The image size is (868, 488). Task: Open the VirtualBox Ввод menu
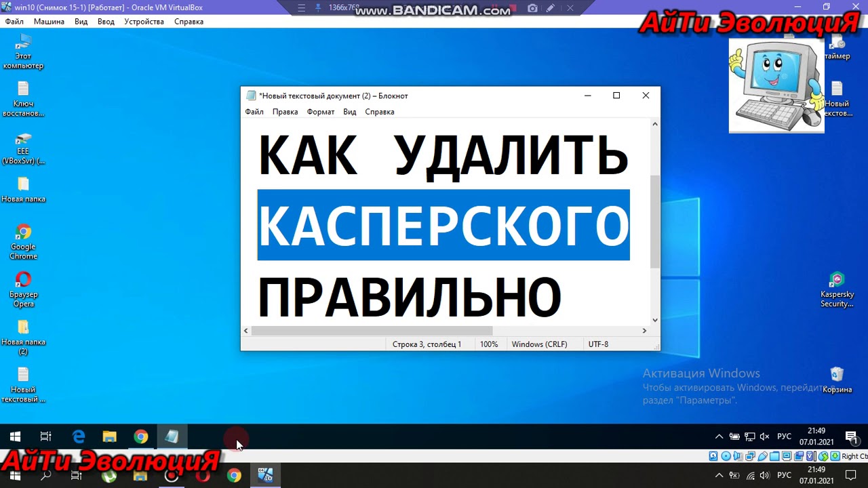tap(106, 22)
